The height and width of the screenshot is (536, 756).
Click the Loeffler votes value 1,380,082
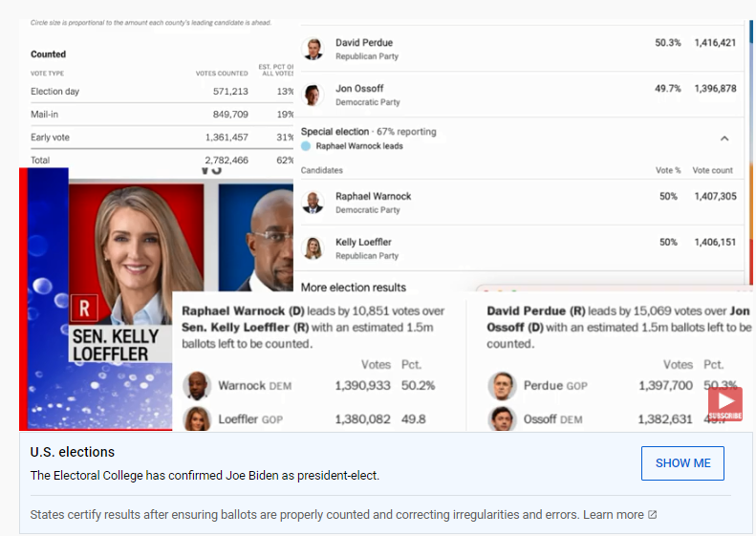362,418
